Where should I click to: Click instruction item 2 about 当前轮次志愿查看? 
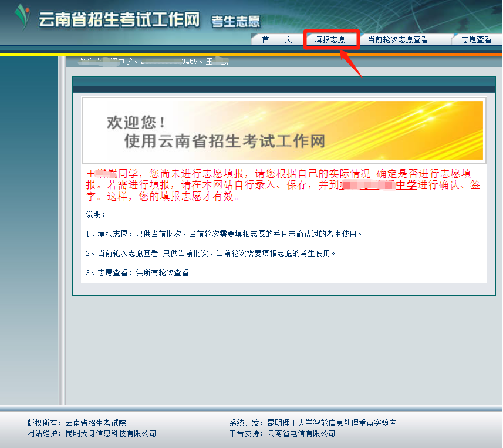[x=211, y=253]
